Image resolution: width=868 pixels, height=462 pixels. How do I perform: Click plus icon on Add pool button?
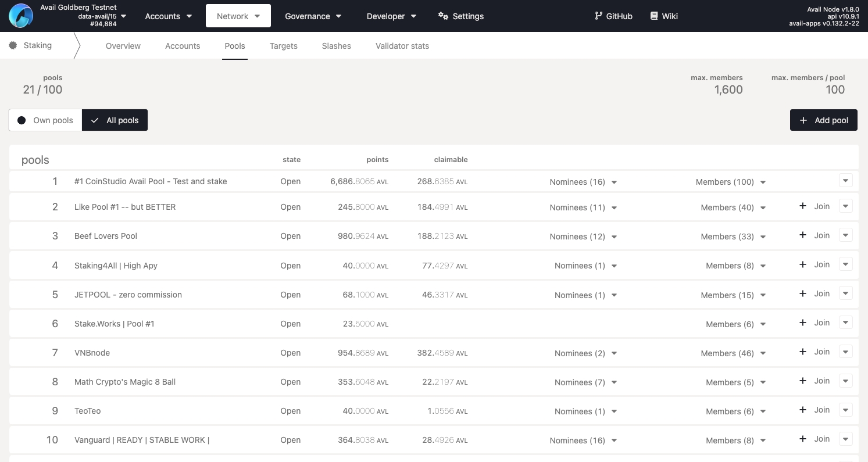point(803,120)
